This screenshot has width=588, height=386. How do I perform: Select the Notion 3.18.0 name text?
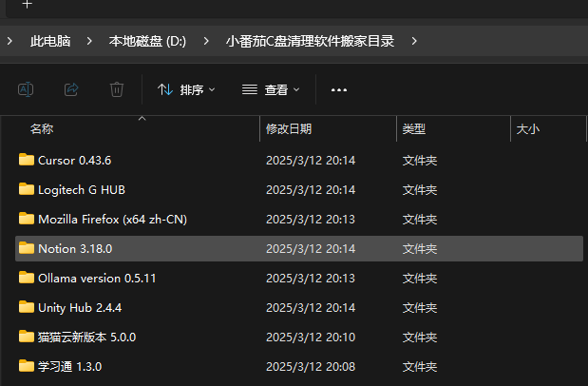[x=75, y=248]
